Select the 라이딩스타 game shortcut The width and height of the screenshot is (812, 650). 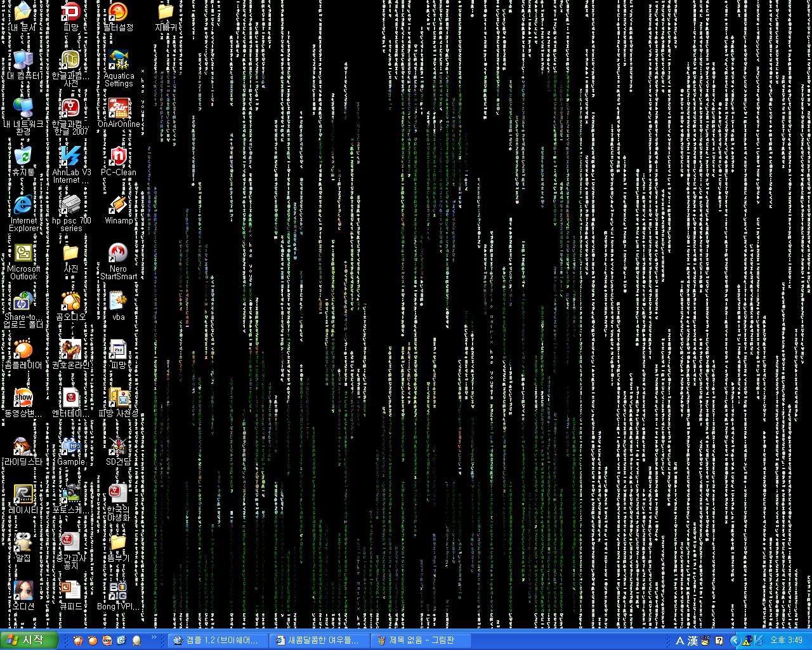click(x=23, y=450)
